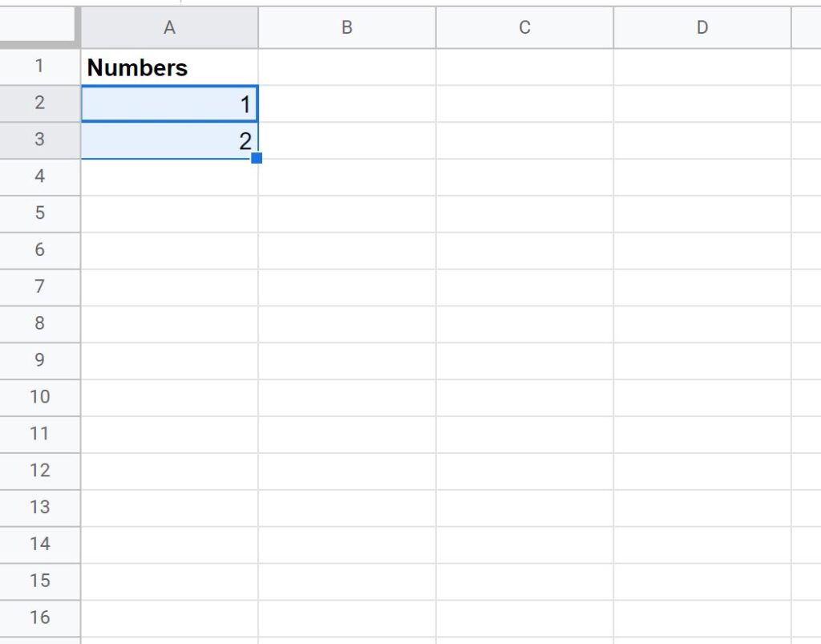Select cell A1 containing Numbers

coord(169,67)
